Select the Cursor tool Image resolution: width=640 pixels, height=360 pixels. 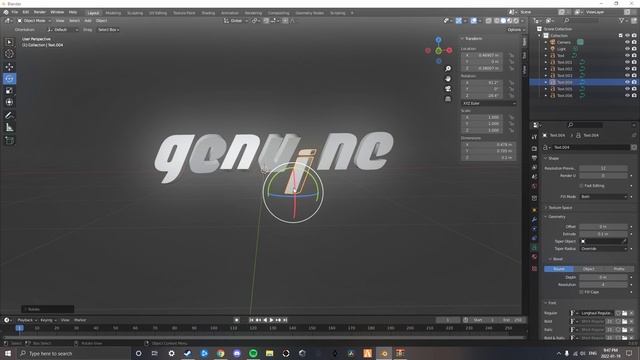pyautogui.click(x=9, y=54)
